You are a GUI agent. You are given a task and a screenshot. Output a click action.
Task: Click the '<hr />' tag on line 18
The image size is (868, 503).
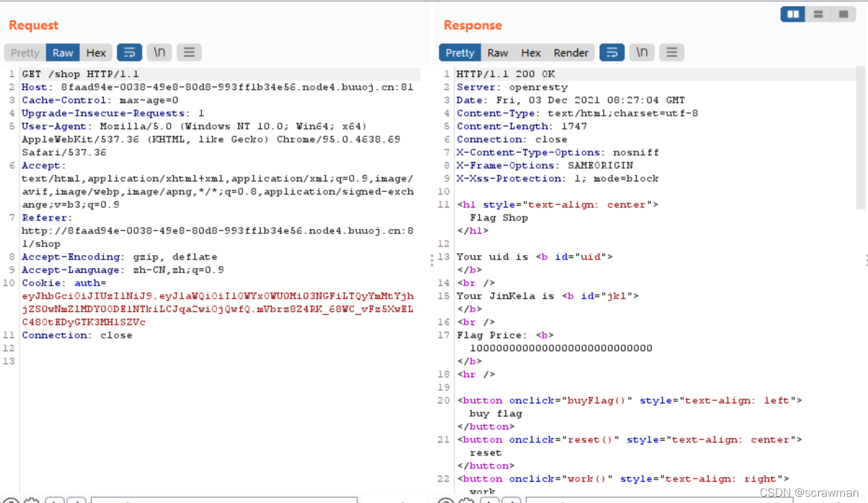[477, 374]
